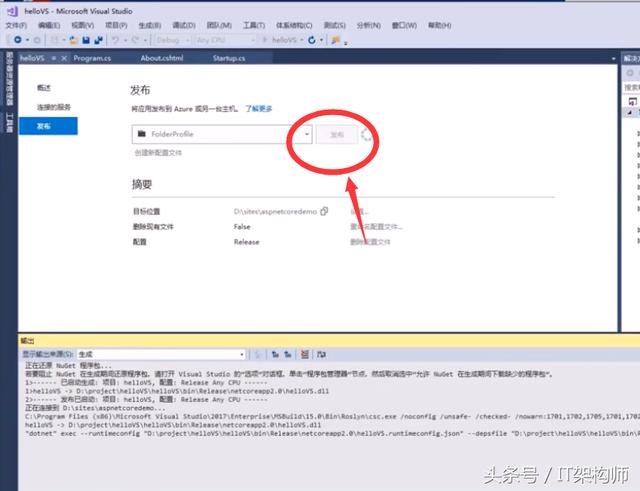The height and width of the screenshot is (491, 640).
Task: Click the 发布 publish button
Action: click(337, 135)
